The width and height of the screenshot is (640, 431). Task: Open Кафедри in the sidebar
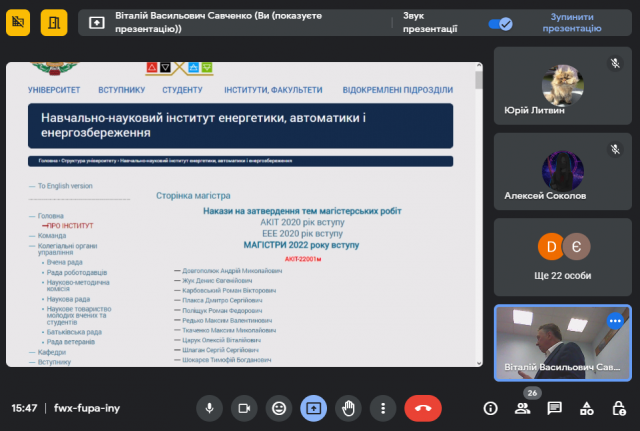tap(51, 352)
